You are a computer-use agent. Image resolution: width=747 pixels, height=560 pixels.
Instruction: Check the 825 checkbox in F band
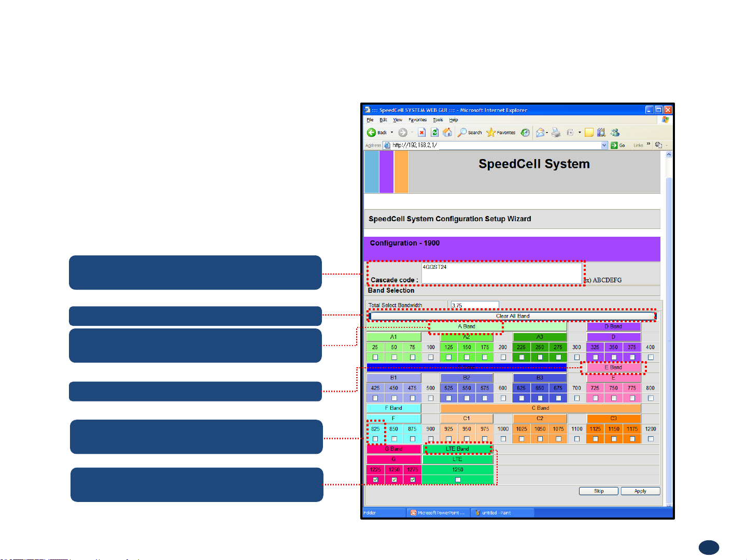[x=375, y=439]
